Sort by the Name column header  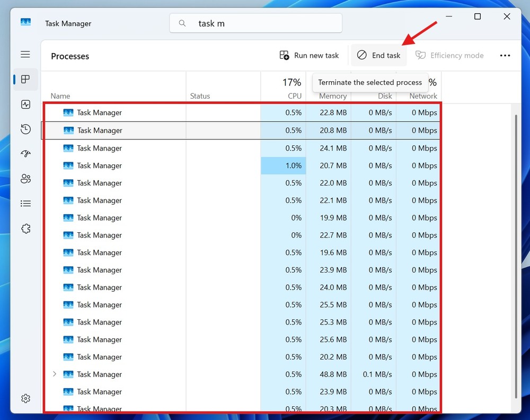click(60, 96)
